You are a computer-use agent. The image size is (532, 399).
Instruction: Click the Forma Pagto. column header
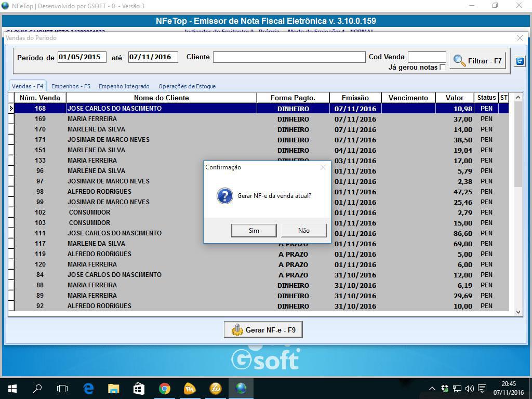click(x=293, y=98)
